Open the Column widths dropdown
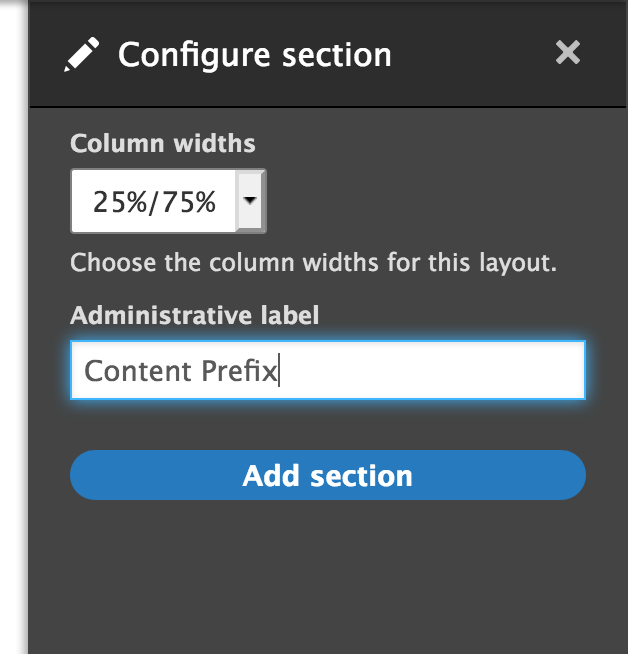Image resolution: width=628 pixels, height=654 pixels. pyautogui.click(x=168, y=201)
